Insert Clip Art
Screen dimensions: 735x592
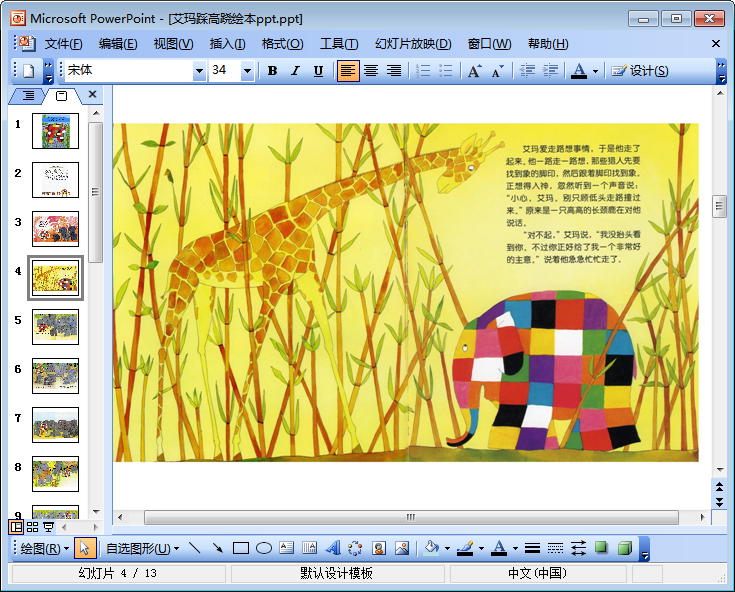pos(379,548)
